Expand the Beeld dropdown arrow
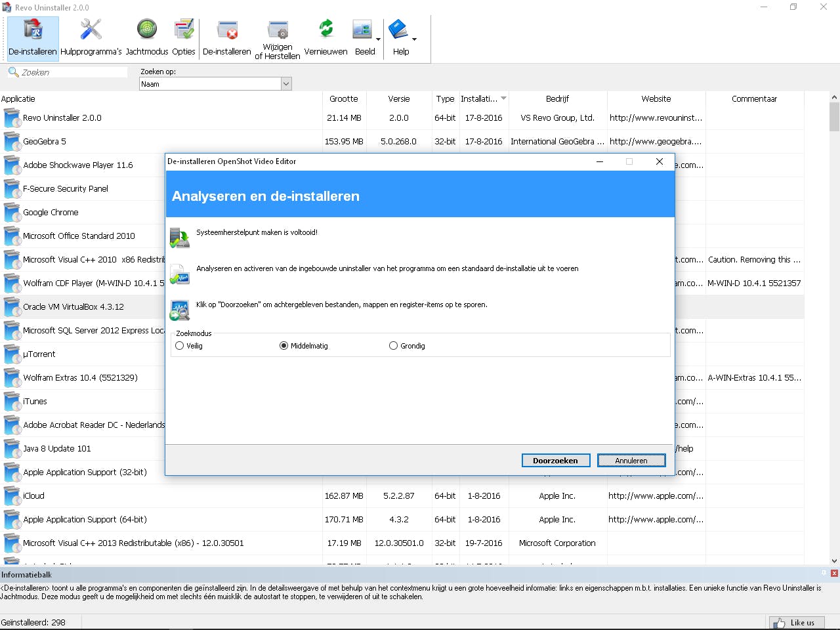840x630 pixels. [x=378, y=39]
